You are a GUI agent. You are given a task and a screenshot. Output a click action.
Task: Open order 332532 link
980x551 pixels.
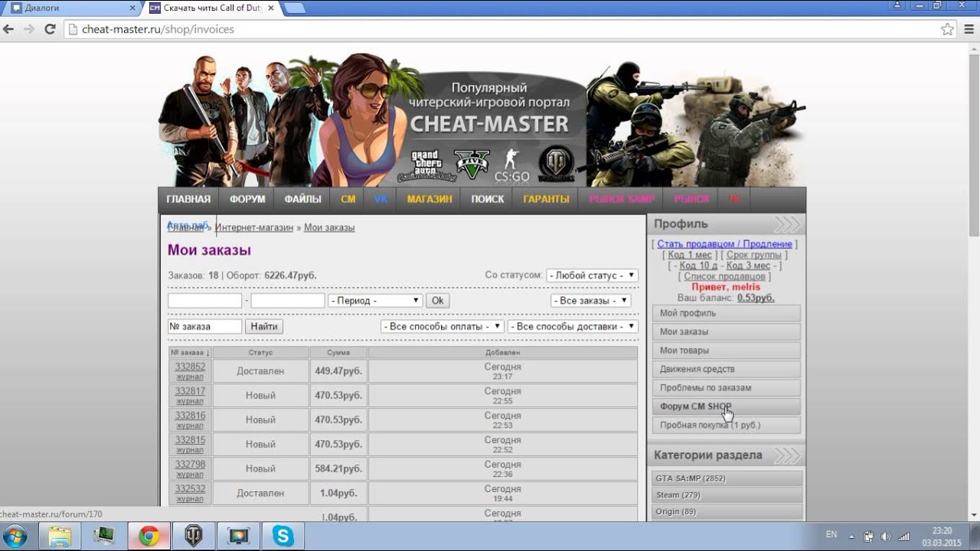tap(190, 489)
